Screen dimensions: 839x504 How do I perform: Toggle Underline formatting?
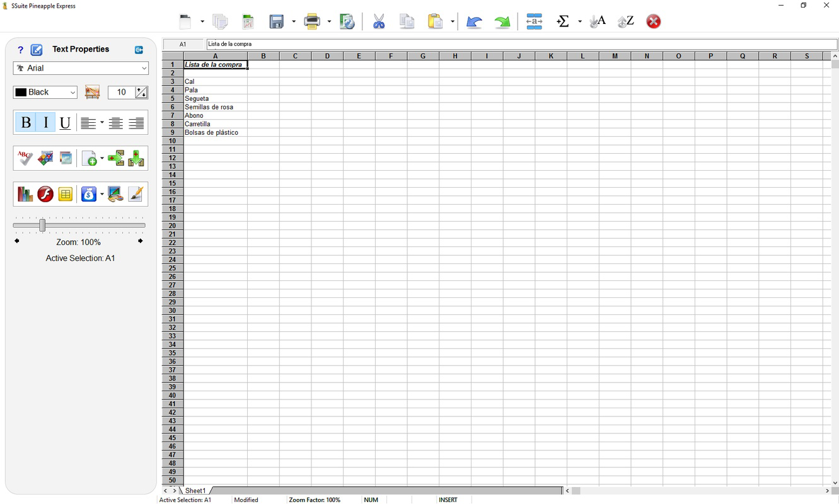click(65, 123)
